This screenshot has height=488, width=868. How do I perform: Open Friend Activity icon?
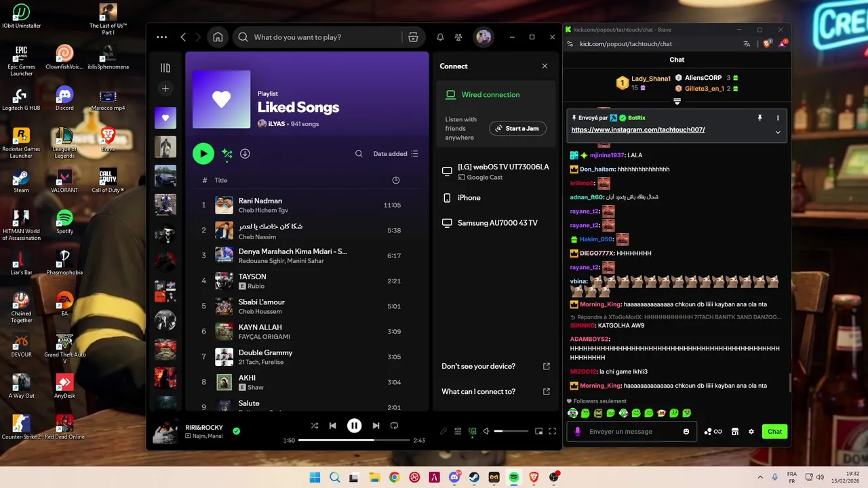pyautogui.click(x=458, y=37)
